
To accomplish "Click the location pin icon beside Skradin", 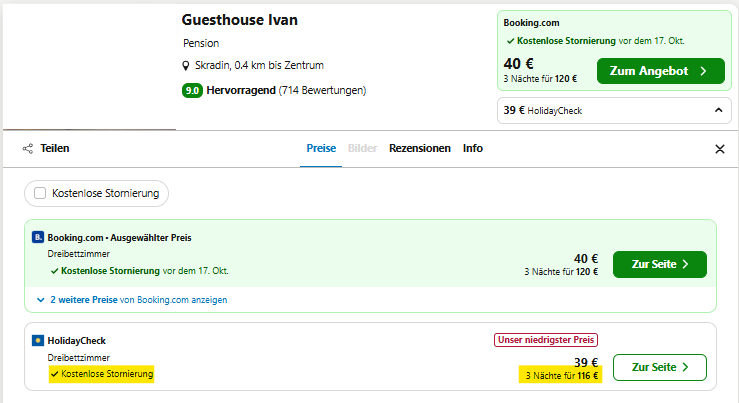I will [186, 66].
